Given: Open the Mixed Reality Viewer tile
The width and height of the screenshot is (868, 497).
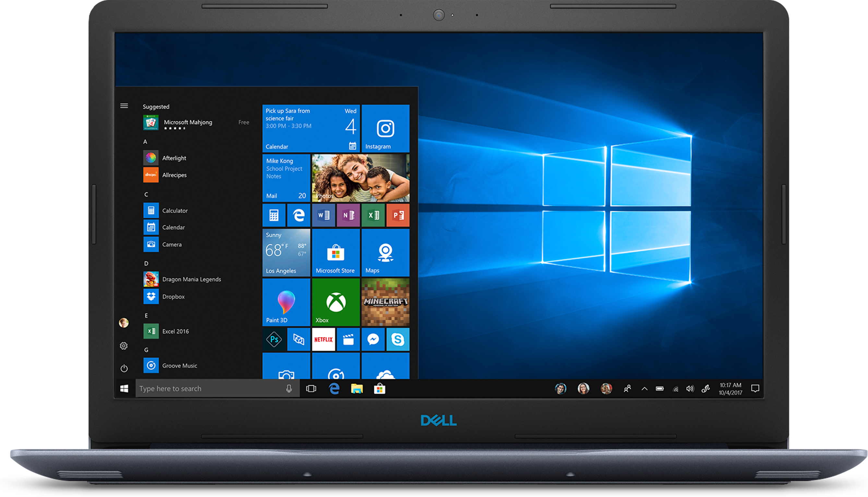Looking at the screenshot, I should (299, 339).
